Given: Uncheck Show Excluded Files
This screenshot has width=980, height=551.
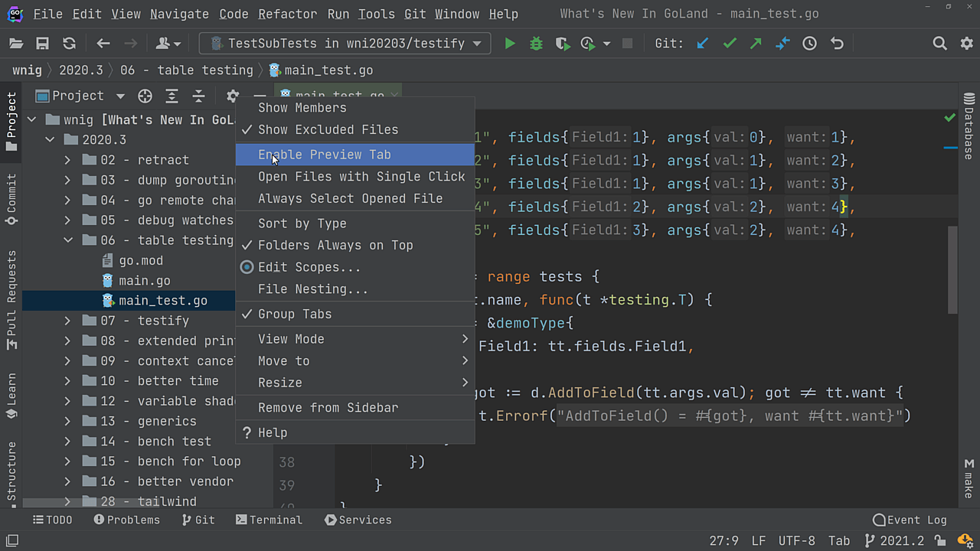Looking at the screenshot, I should [328, 129].
